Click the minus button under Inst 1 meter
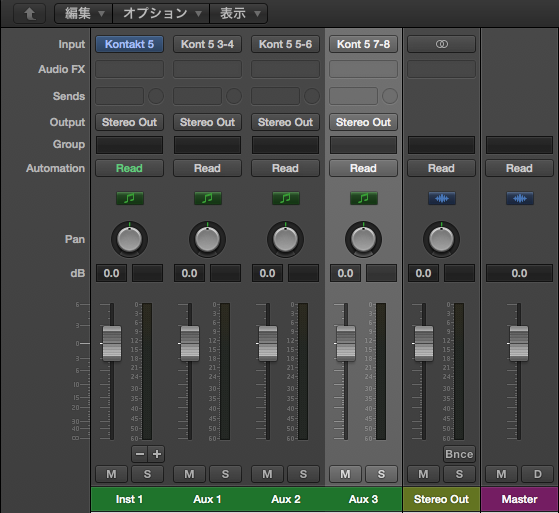The height and width of the screenshot is (513, 559). 140,454
